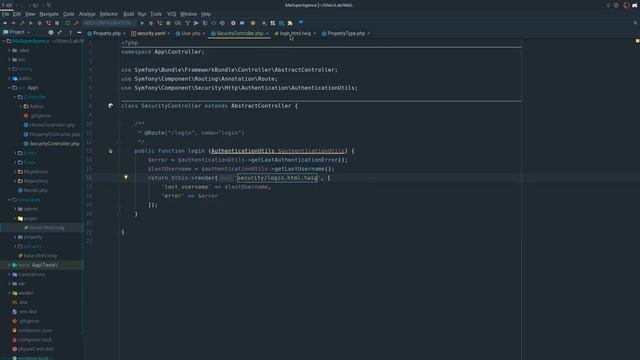Open the Project view selector dropdown
640x360 pixels.
[x=16, y=32]
